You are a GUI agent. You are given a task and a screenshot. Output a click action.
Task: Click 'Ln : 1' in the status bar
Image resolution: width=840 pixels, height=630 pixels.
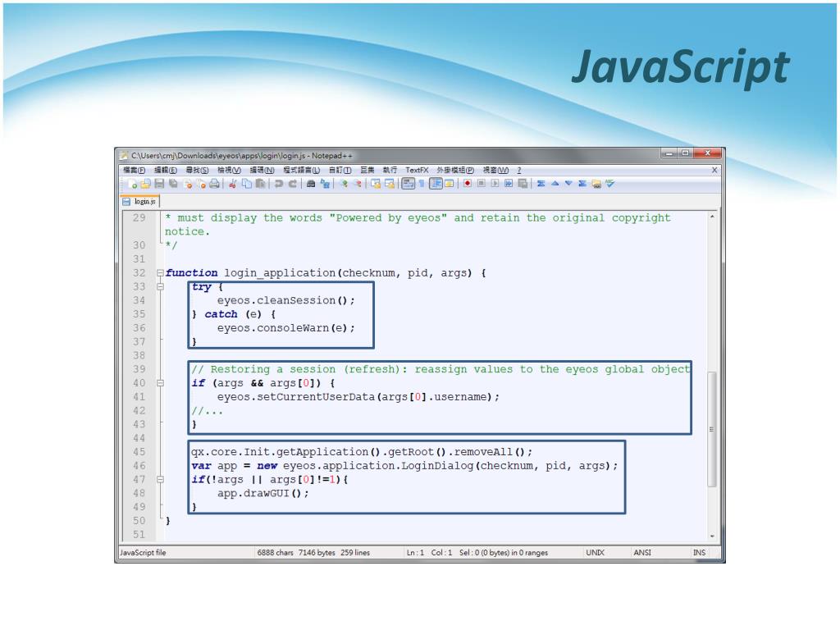(415, 552)
